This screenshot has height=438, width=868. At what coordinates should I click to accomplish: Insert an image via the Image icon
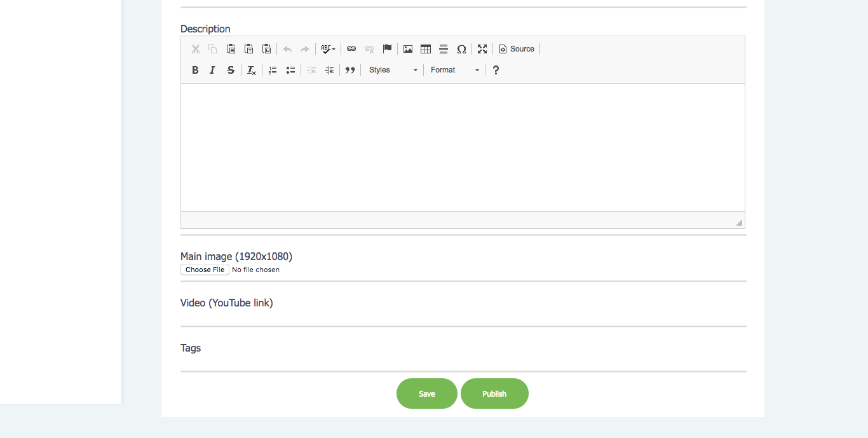click(x=408, y=49)
